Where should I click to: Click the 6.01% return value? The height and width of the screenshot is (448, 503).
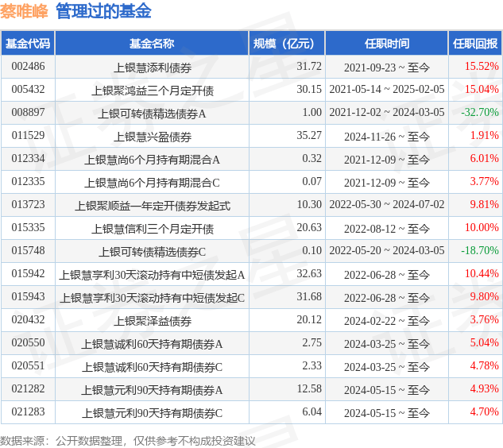pos(485,159)
